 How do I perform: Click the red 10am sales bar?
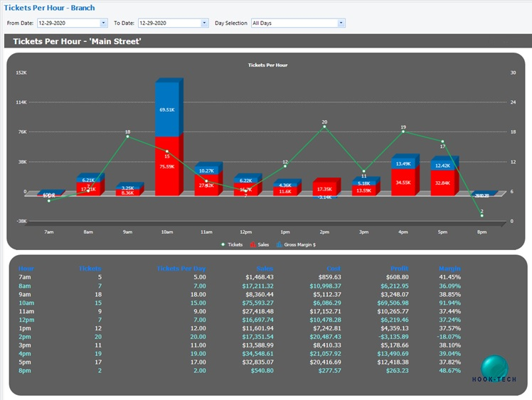pyautogui.click(x=167, y=166)
